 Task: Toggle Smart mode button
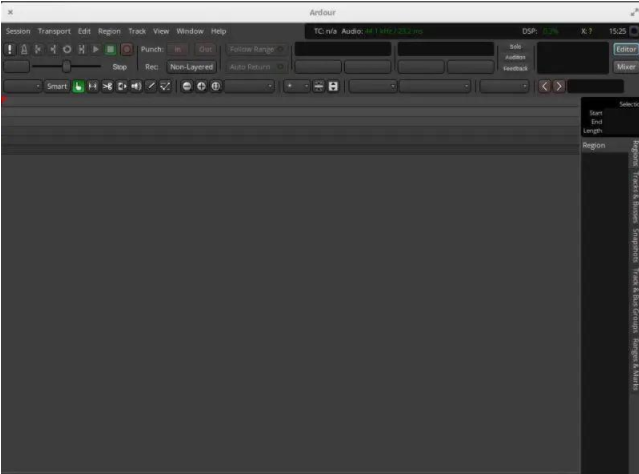[x=57, y=86]
